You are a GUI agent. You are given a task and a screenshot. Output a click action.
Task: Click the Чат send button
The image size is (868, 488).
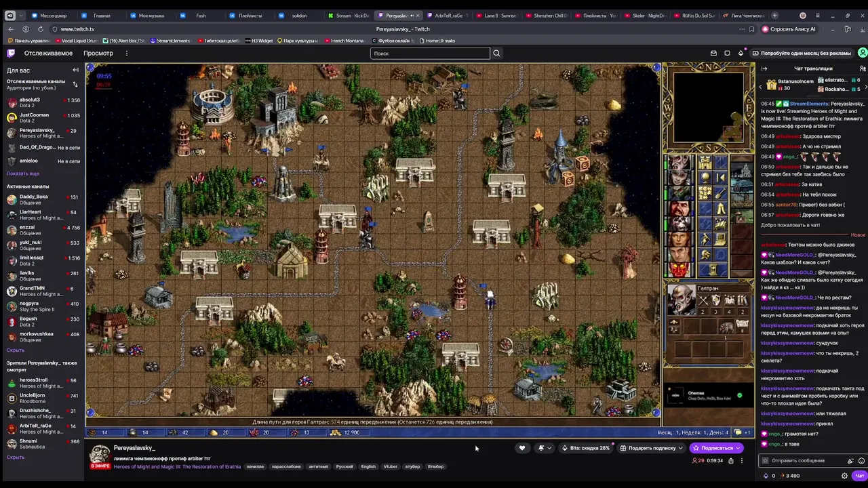860,476
